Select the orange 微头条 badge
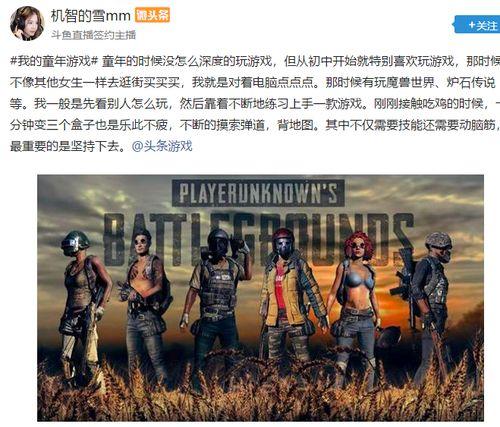Viewport: 500px width, 427px height. point(152,15)
